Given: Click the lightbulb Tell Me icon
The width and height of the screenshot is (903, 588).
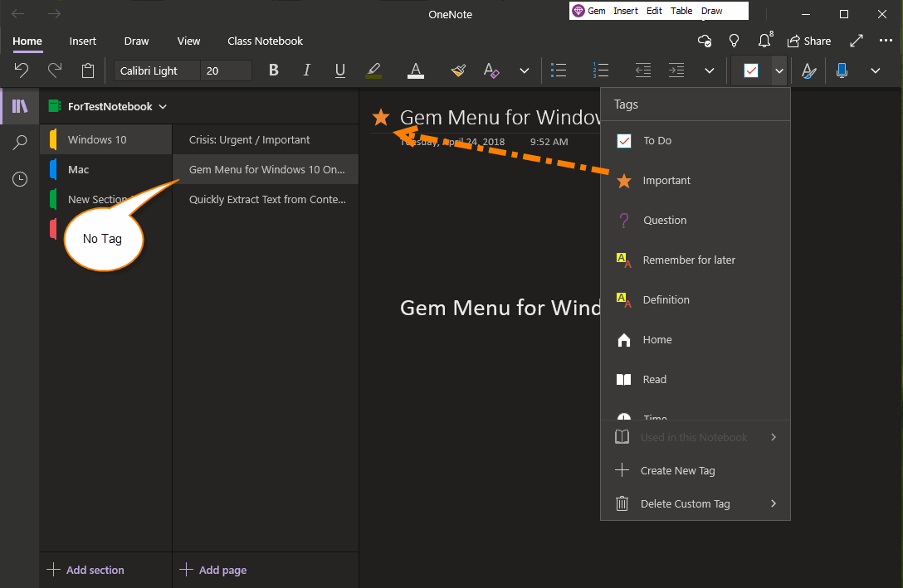Looking at the screenshot, I should click(x=734, y=41).
